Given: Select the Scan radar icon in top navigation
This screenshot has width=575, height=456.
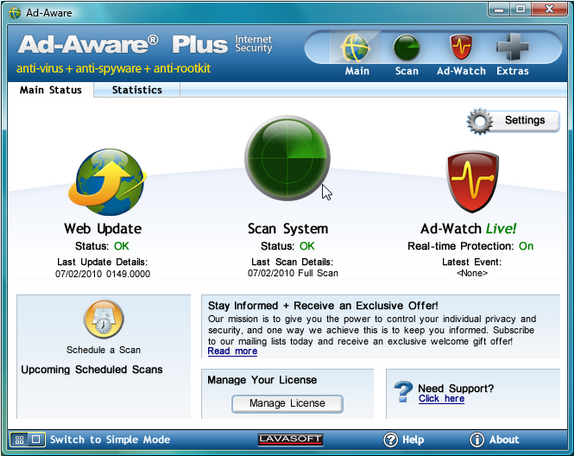Looking at the screenshot, I should coord(406,48).
